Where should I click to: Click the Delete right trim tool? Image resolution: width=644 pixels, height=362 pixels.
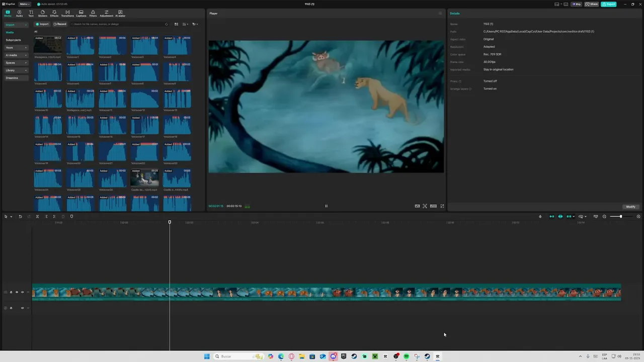pyautogui.click(x=54, y=217)
